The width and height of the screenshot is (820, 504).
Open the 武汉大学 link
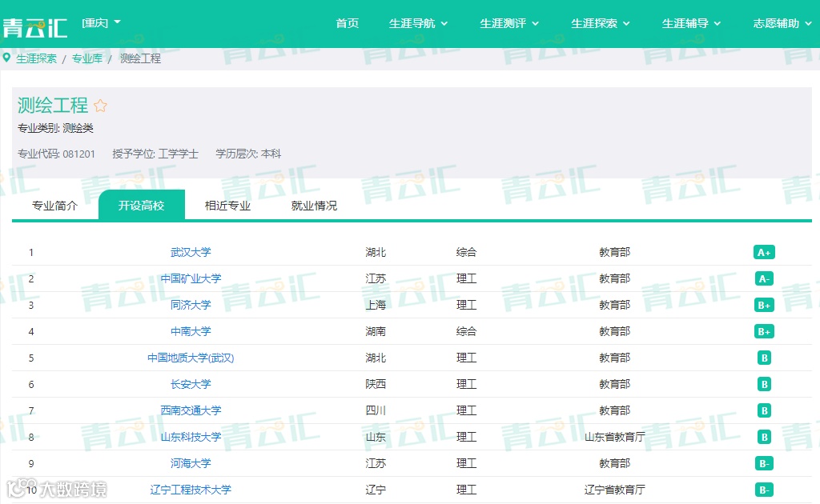pyautogui.click(x=191, y=252)
